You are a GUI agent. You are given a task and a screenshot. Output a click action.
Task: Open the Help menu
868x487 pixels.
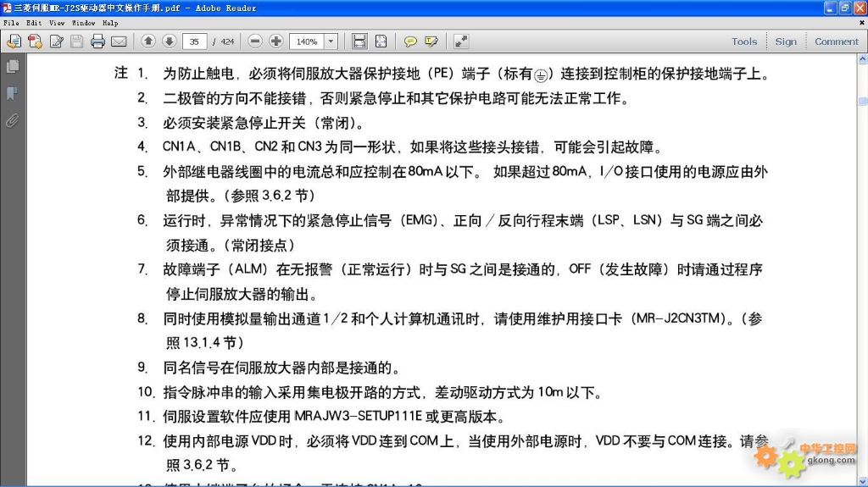point(110,23)
